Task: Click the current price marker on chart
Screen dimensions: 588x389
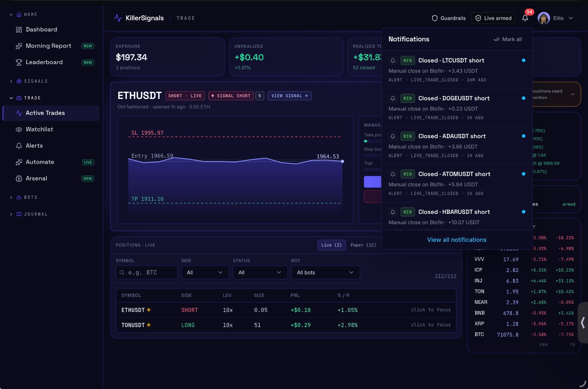Action: click(342, 161)
